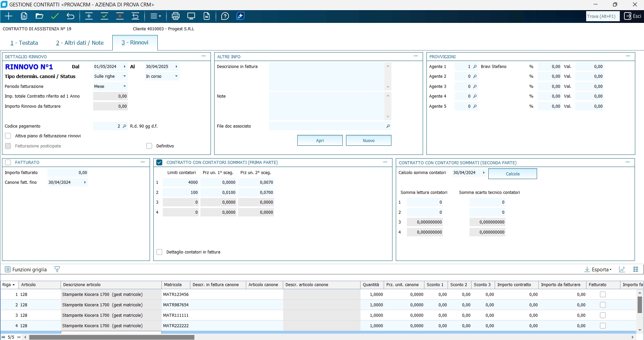Click the New record plus icon

click(x=8, y=16)
